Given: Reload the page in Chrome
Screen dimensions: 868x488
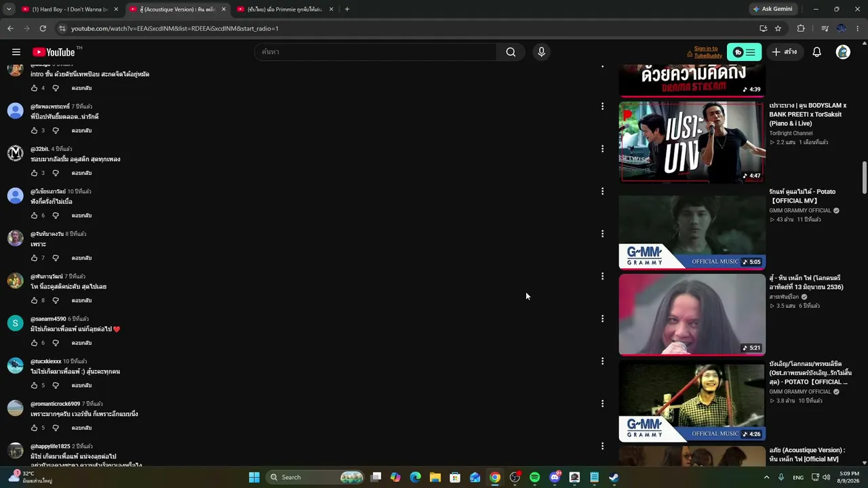Looking at the screenshot, I should click(43, 28).
